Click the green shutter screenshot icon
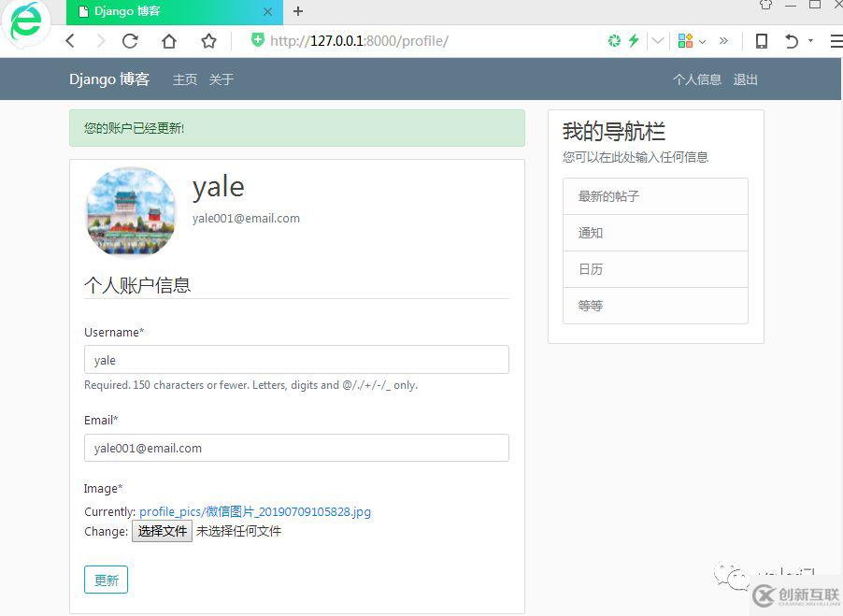The width and height of the screenshot is (843, 616). tap(614, 41)
